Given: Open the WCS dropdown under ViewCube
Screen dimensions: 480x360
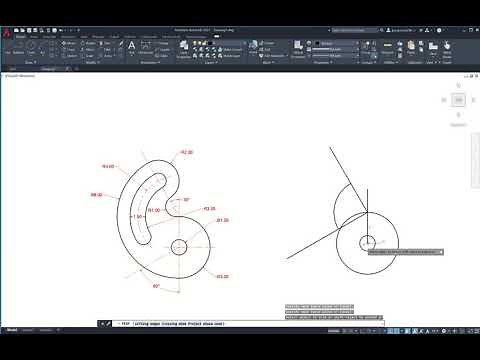Looking at the screenshot, I should (459, 125).
